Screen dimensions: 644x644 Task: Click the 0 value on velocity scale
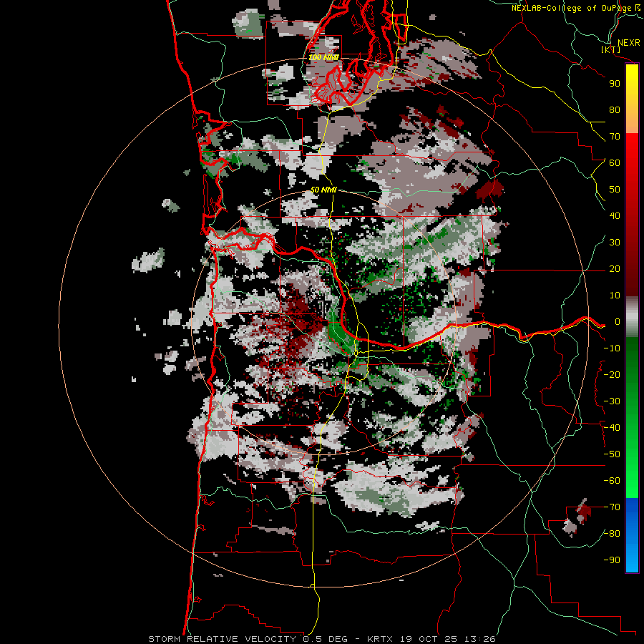(618, 321)
